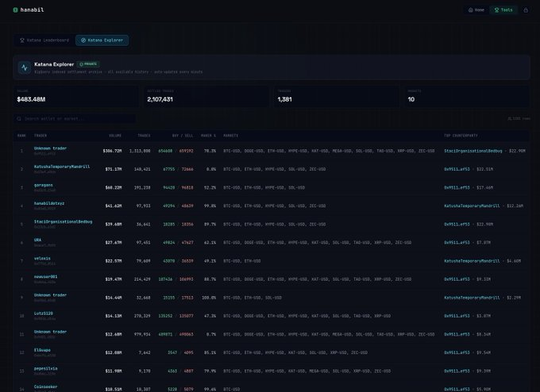Viewport: 540px width, 392px height.
Task: Open 0x9511..ef53 counterparty in Lutz5128 row
Action: click(x=457, y=316)
